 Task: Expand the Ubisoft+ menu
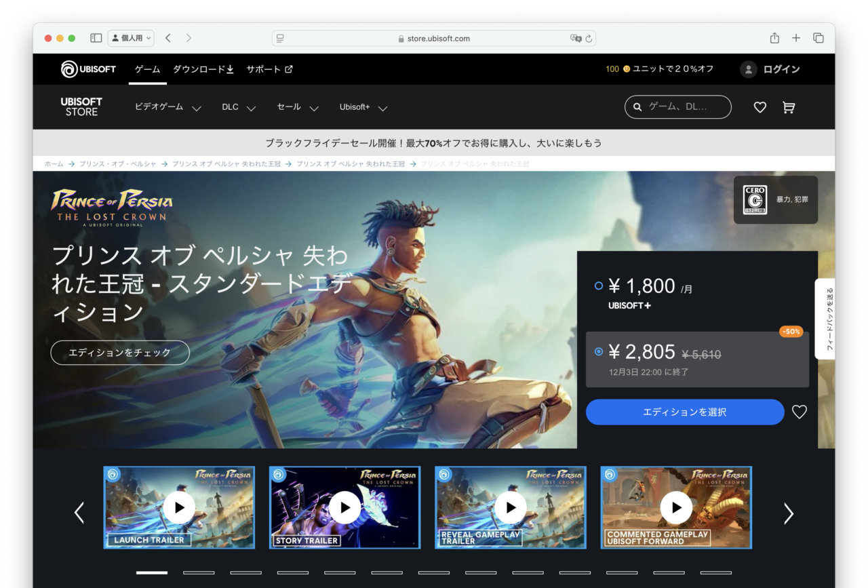363,107
